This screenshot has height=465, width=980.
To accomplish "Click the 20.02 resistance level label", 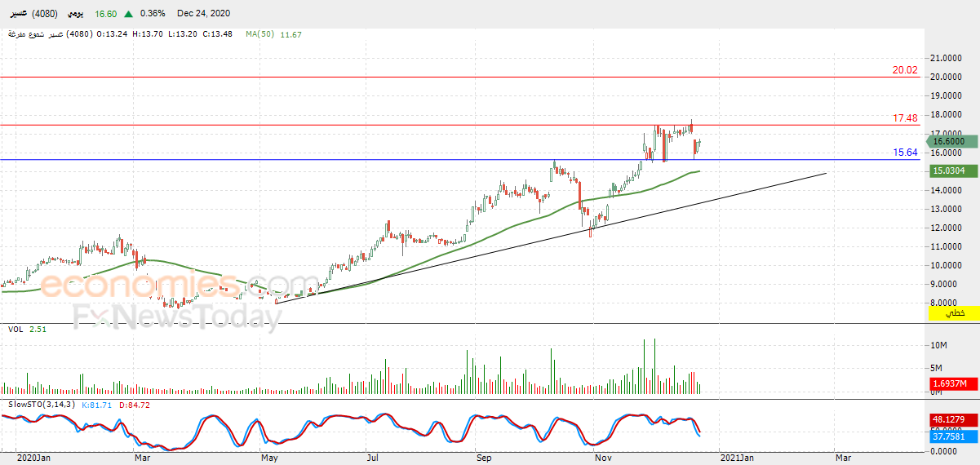I will (x=905, y=70).
